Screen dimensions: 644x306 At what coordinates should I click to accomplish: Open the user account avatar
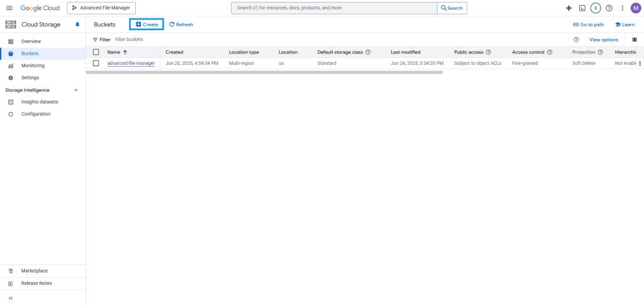tap(635, 8)
